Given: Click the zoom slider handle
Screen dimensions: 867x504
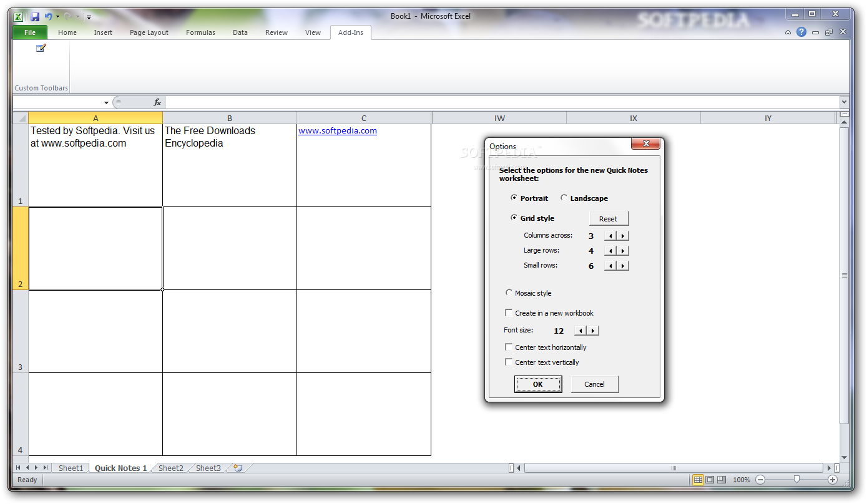Looking at the screenshot, I should point(796,480).
